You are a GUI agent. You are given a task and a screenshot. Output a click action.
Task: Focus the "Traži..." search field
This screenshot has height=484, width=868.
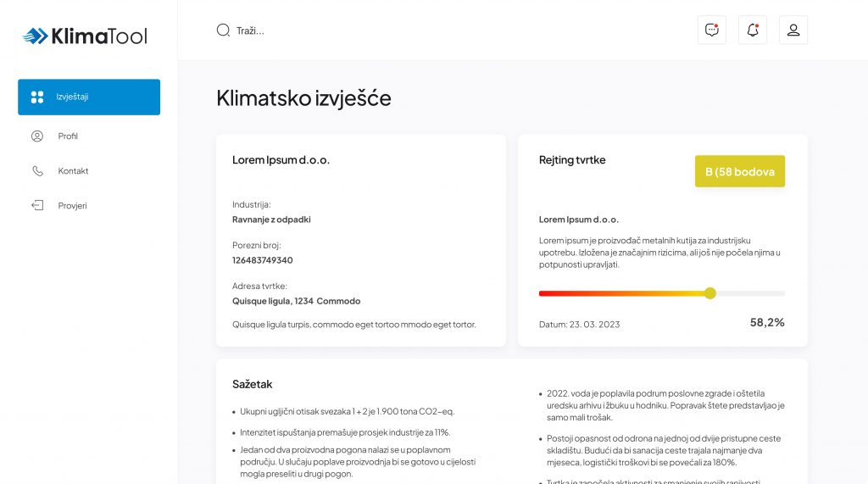[x=339, y=31]
